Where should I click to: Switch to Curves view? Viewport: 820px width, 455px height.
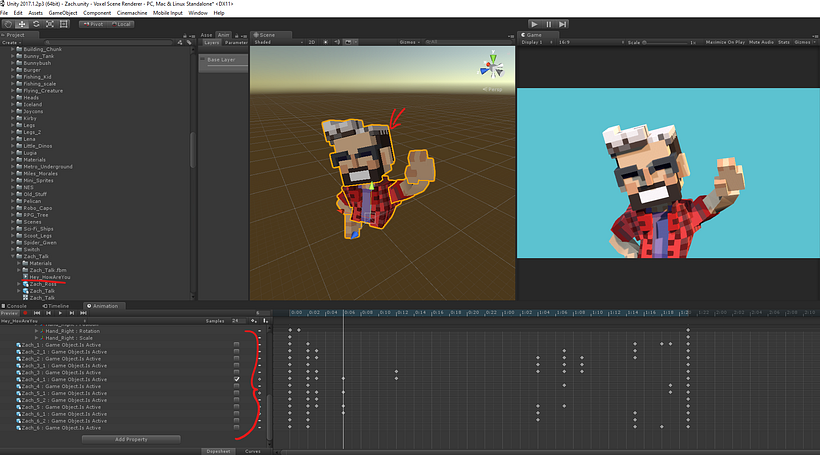[253, 451]
